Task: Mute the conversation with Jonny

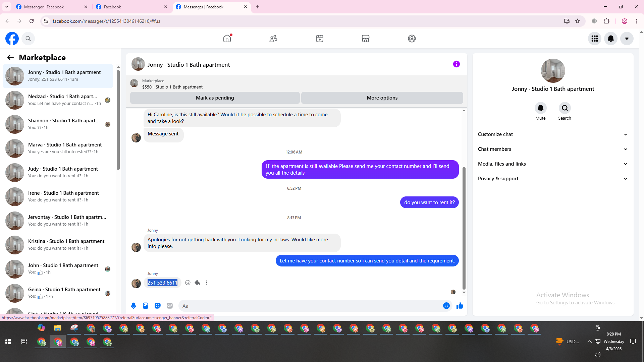Action: pos(540,108)
